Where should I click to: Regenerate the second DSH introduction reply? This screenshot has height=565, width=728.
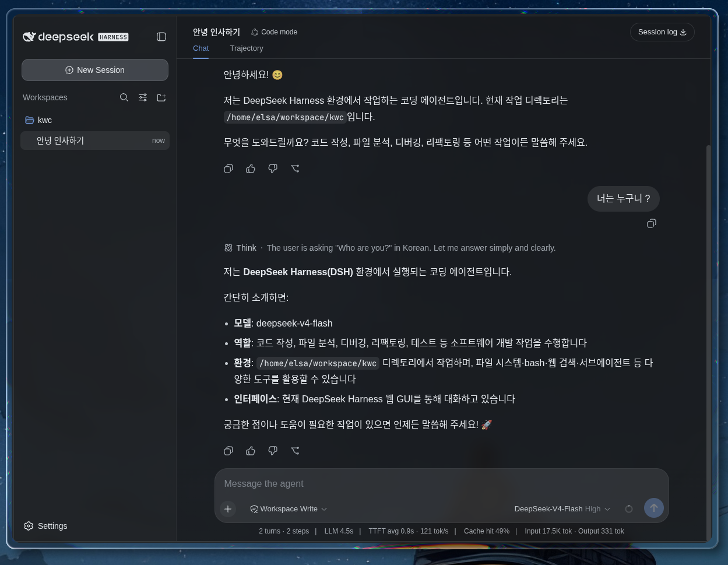(x=295, y=451)
